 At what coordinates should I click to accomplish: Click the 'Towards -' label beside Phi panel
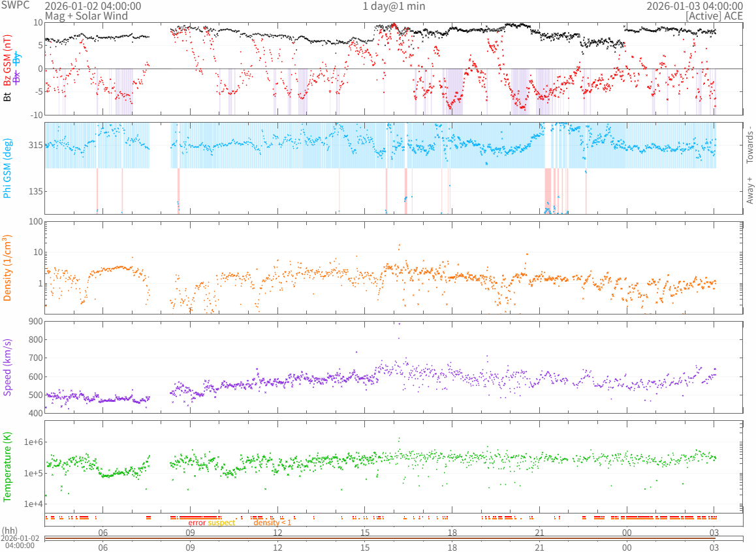[749, 144]
